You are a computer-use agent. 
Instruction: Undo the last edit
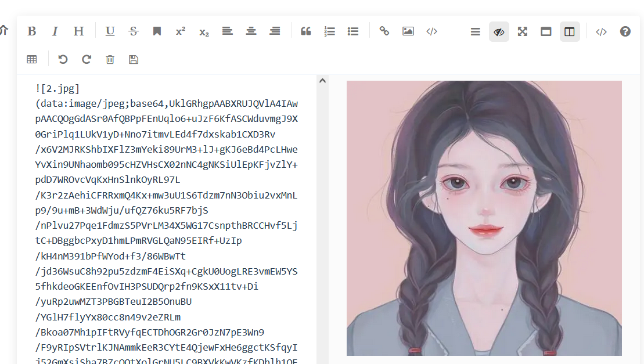click(63, 59)
